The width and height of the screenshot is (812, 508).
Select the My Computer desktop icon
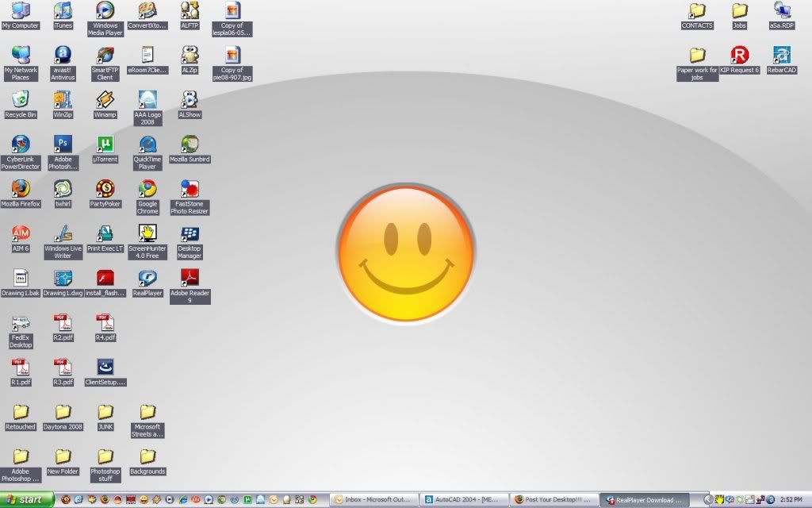[x=20, y=16]
